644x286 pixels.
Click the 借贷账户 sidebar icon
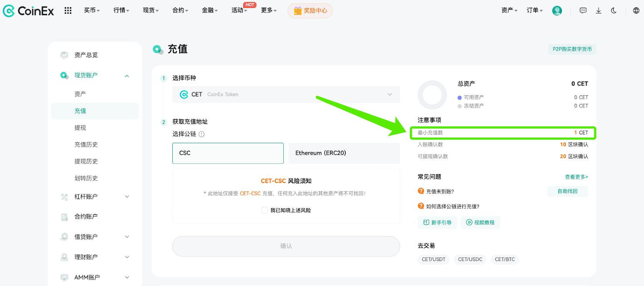tap(64, 237)
